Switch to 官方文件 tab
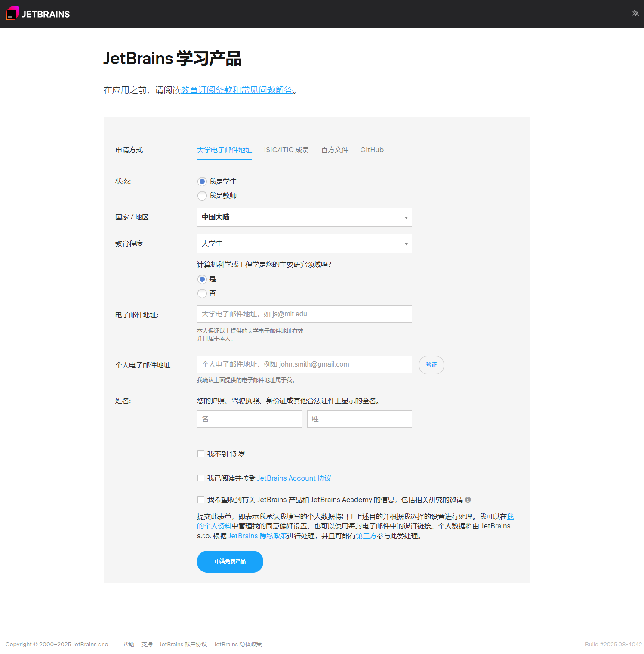This screenshot has height=654, width=644. [x=335, y=150]
